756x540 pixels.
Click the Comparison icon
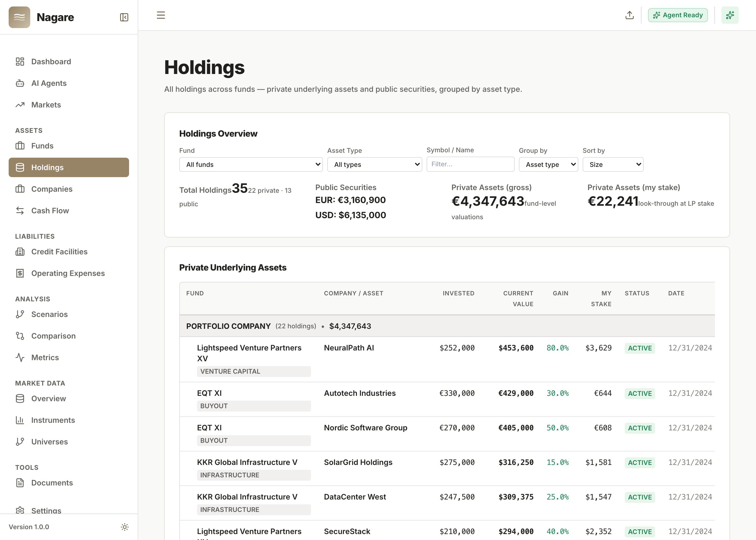click(20, 336)
